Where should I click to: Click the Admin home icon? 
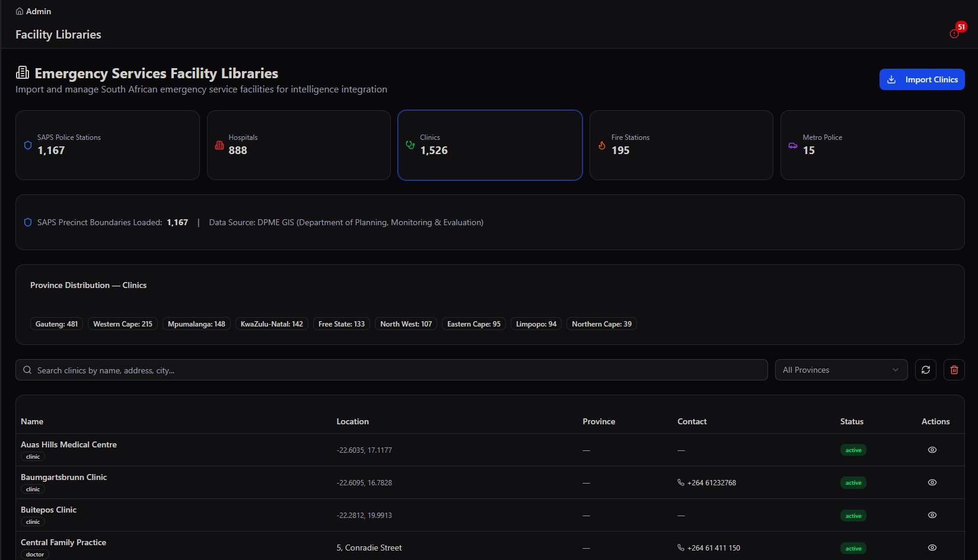pyautogui.click(x=20, y=11)
